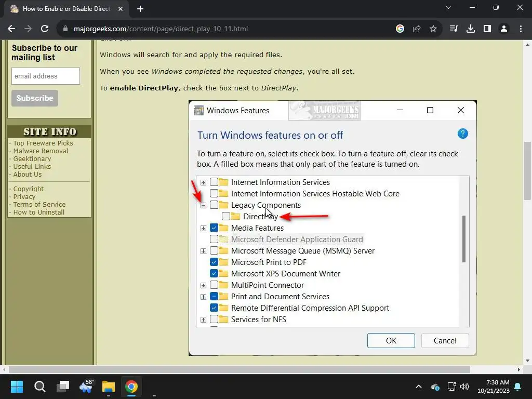Expand the Services for NFS node
The height and width of the screenshot is (399, 532).
click(203, 320)
